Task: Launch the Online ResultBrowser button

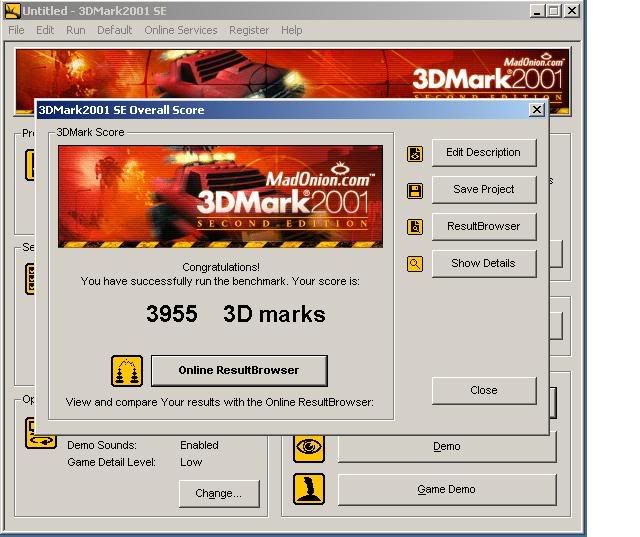Action: (x=239, y=371)
